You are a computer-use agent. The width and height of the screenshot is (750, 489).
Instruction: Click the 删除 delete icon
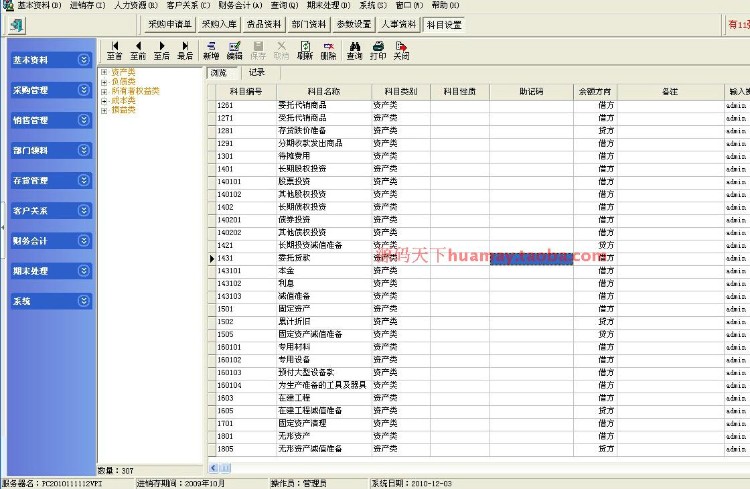pyautogui.click(x=328, y=51)
